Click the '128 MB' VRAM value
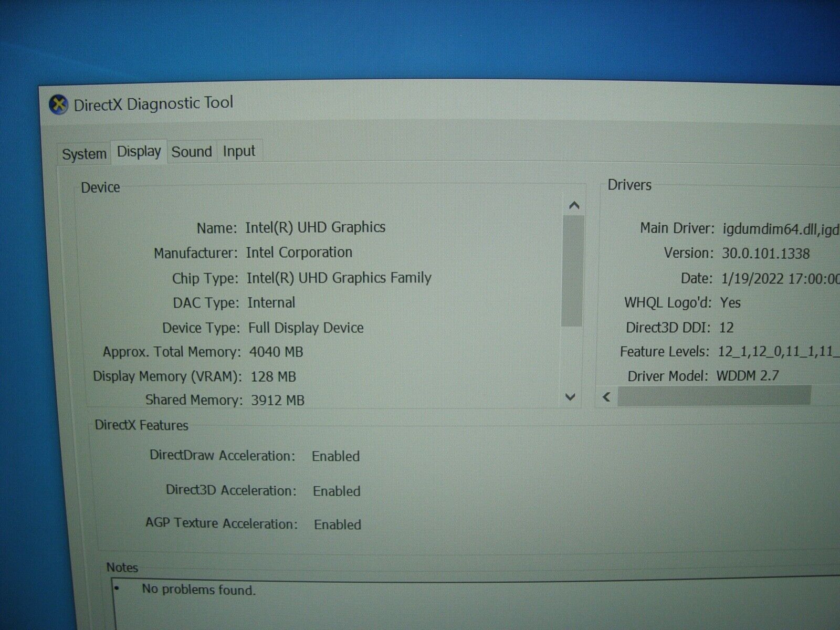840x630 pixels. click(273, 376)
